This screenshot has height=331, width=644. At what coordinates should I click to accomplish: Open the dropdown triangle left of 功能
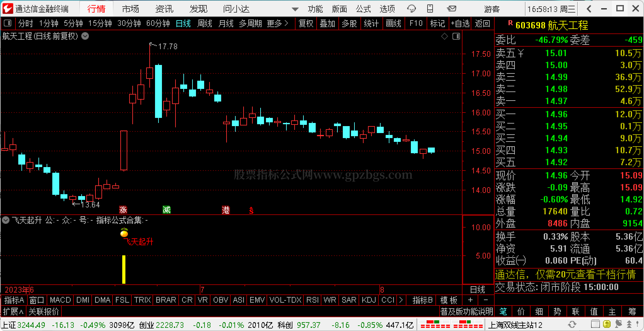tap(295, 9)
